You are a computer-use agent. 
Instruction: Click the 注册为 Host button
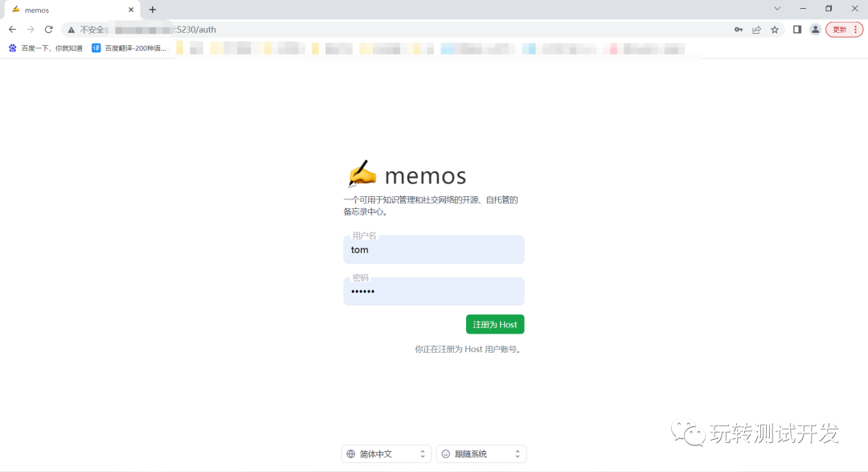[x=495, y=324]
